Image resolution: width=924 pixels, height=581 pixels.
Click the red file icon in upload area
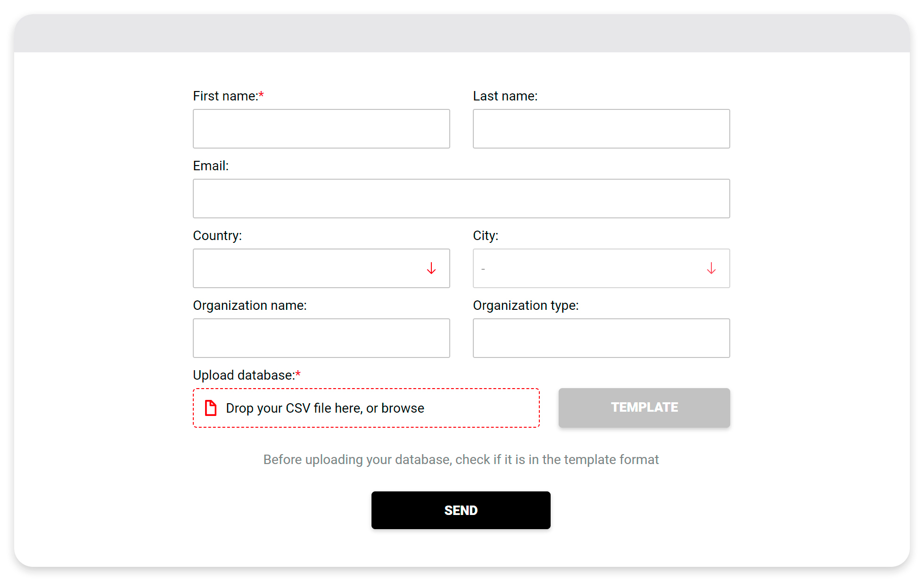(211, 408)
